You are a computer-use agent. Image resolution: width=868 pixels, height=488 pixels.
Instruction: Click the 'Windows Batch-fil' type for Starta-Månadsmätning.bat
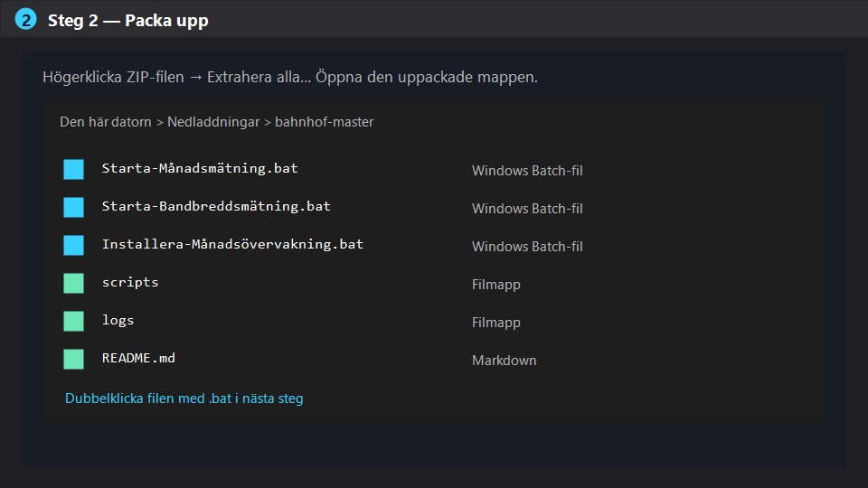tap(527, 171)
